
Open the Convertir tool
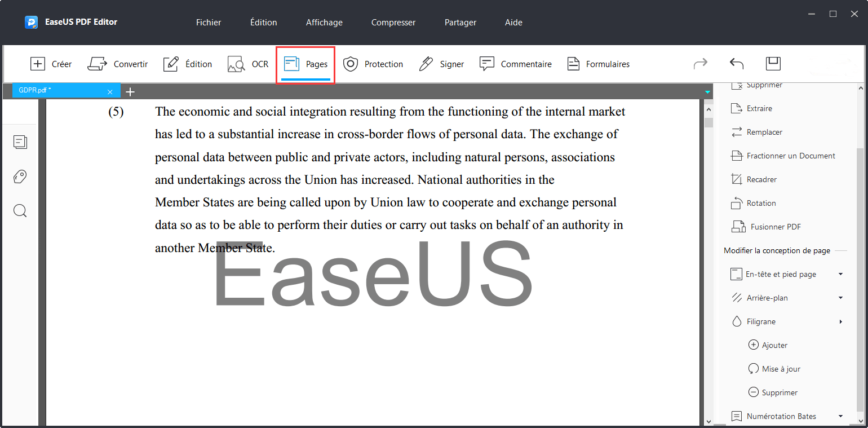[x=118, y=64]
